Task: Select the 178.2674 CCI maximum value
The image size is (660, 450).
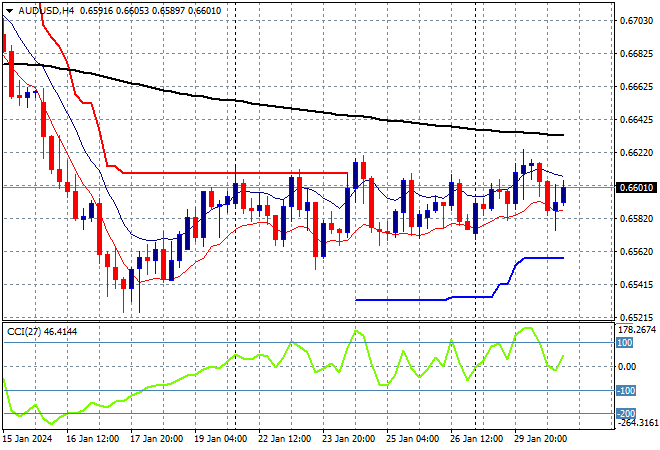Action: point(637,330)
